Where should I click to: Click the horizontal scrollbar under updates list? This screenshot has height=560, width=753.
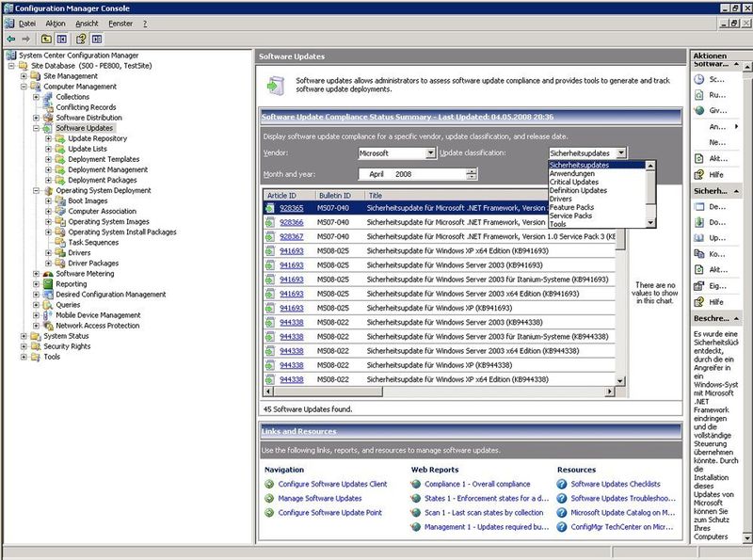[439, 392]
